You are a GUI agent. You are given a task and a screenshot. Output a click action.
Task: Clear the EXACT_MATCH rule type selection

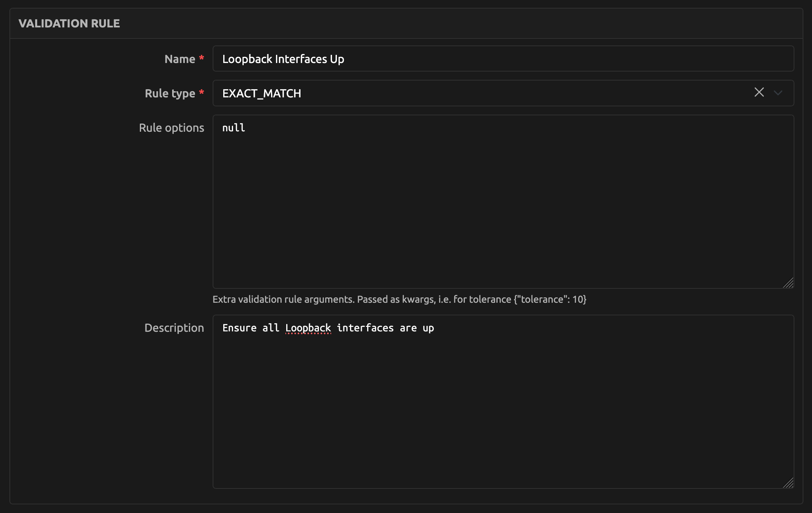[759, 92]
